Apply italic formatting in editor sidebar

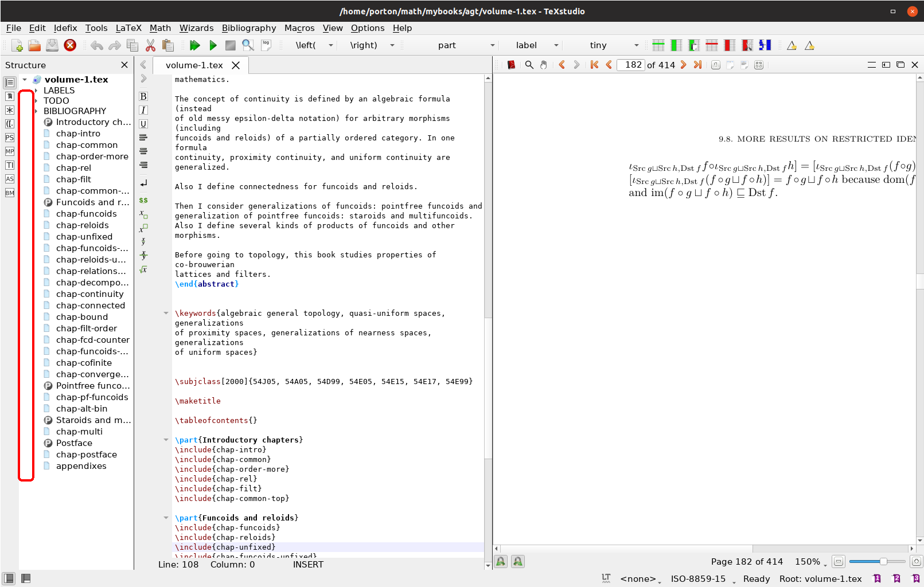(x=143, y=110)
